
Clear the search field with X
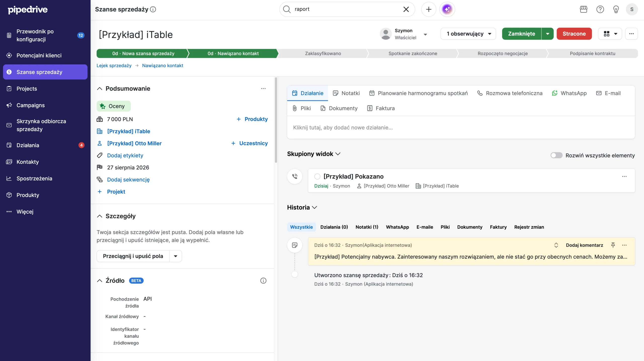click(406, 9)
